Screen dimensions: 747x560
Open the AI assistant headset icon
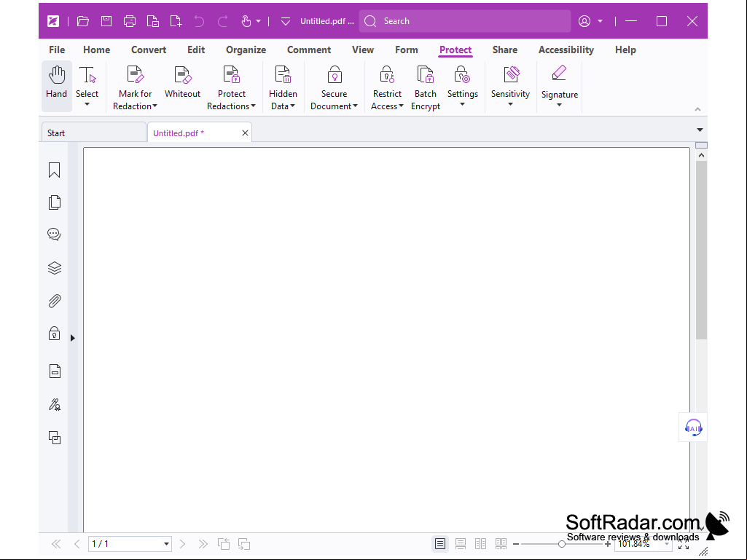pyautogui.click(x=693, y=427)
